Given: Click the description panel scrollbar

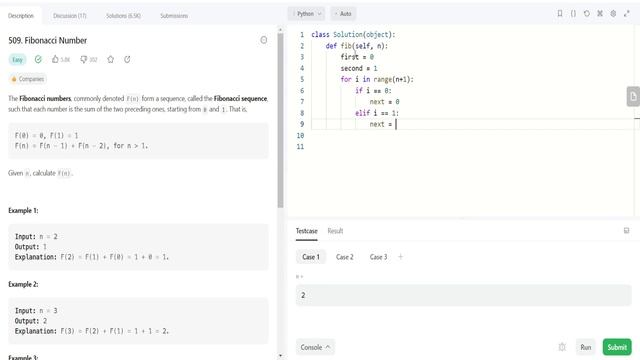Looking at the screenshot, I should [280, 120].
